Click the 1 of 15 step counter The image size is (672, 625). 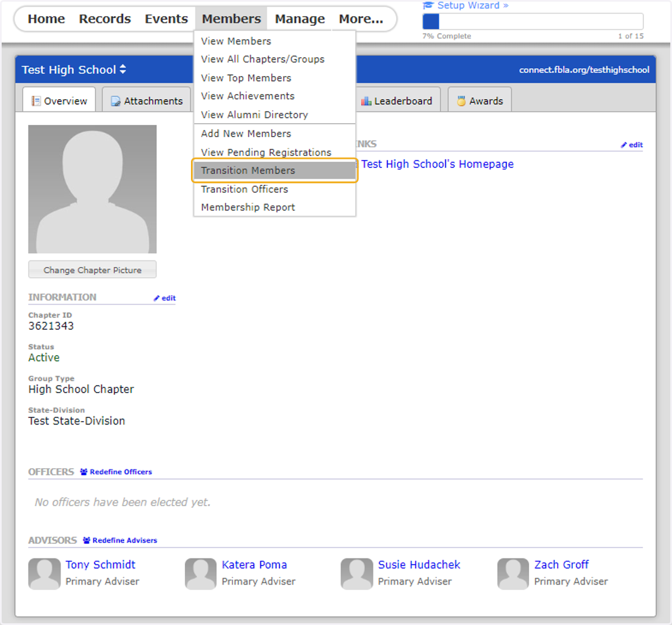click(x=631, y=36)
